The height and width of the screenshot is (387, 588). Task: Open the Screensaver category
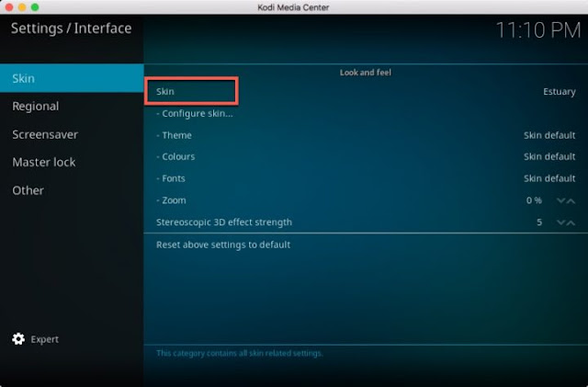tap(72, 134)
